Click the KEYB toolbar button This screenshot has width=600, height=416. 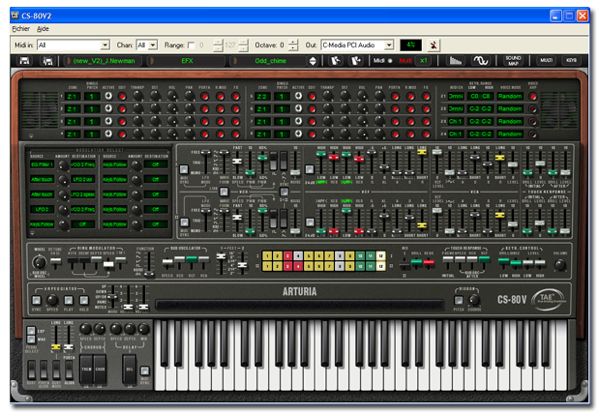pos(571,60)
